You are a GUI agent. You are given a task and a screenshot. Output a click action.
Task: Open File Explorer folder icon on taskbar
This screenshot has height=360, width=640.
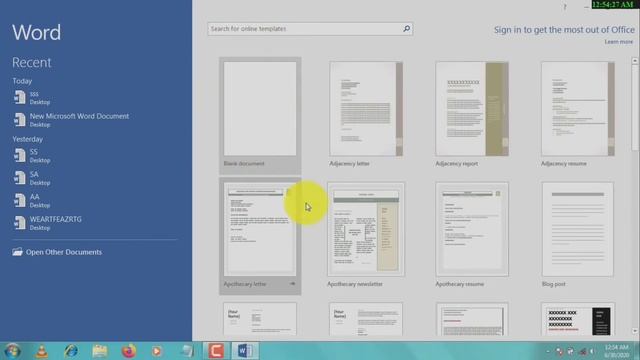100,351
